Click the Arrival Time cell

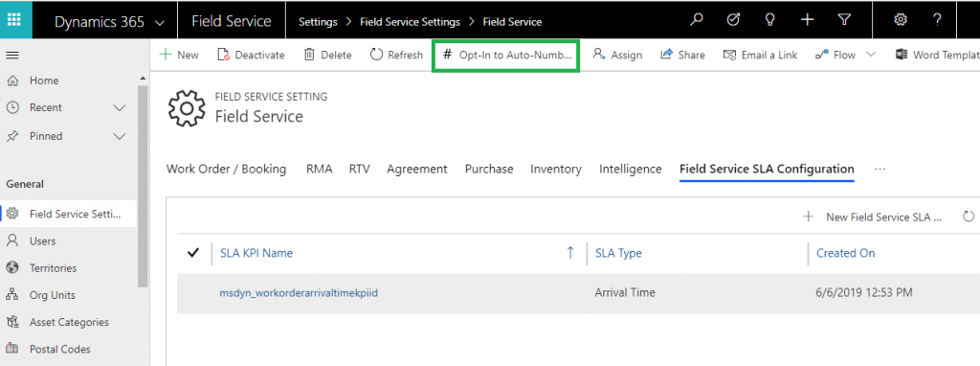(625, 293)
